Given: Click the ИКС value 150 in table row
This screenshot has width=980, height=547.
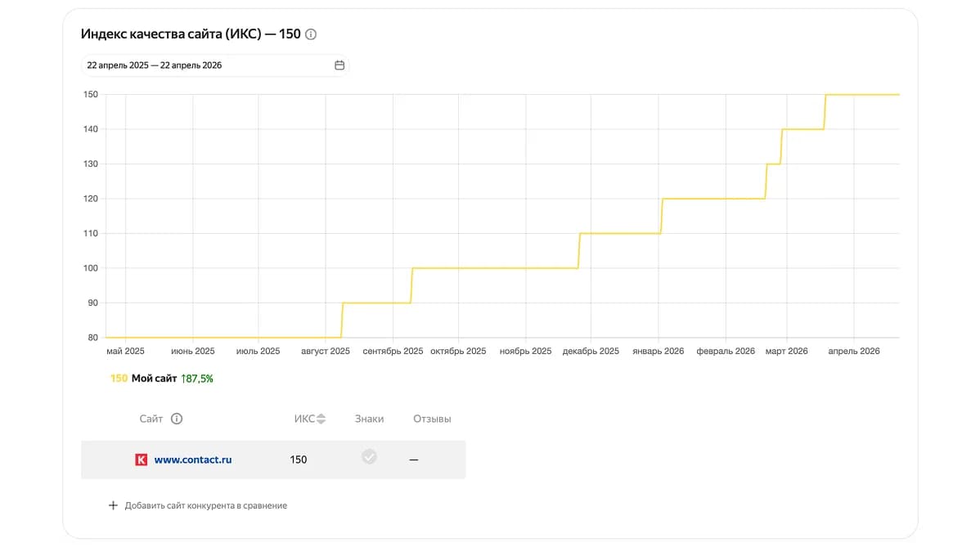Looking at the screenshot, I should (x=298, y=460).
